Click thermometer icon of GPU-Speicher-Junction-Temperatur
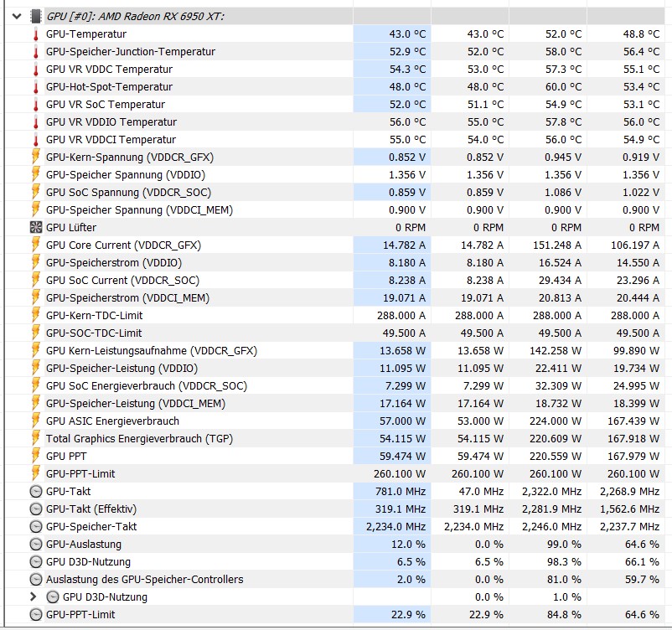The image size is (672, 630). (36, 52)
